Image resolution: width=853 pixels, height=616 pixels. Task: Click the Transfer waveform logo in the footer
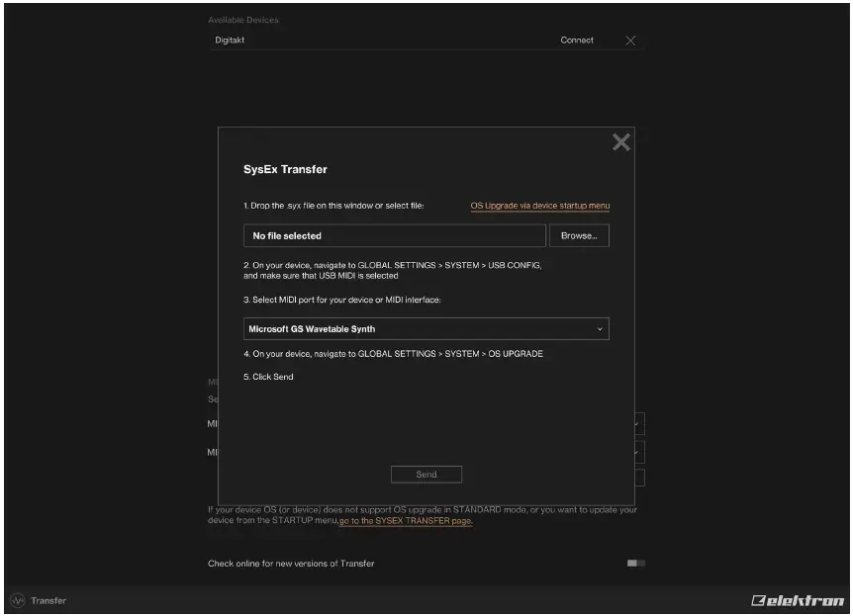pyautogui.click(x=16, y=600)
